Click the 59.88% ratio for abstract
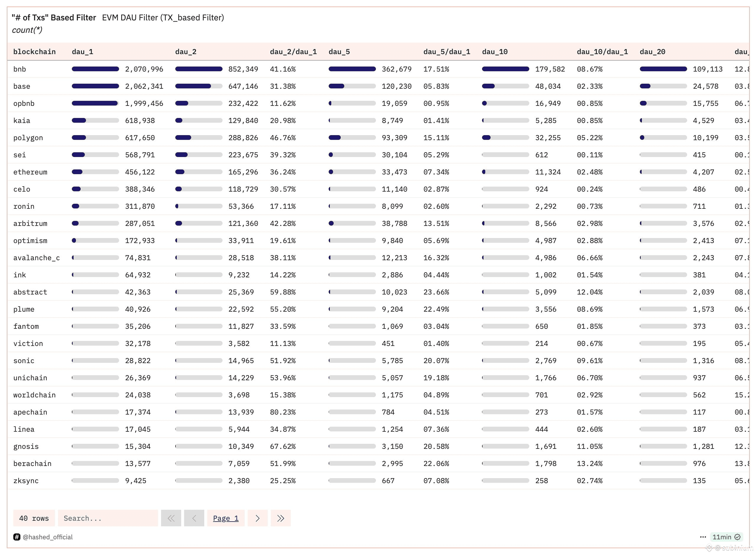The width and height of the screenshot is (756, 555). coord(283,292)
